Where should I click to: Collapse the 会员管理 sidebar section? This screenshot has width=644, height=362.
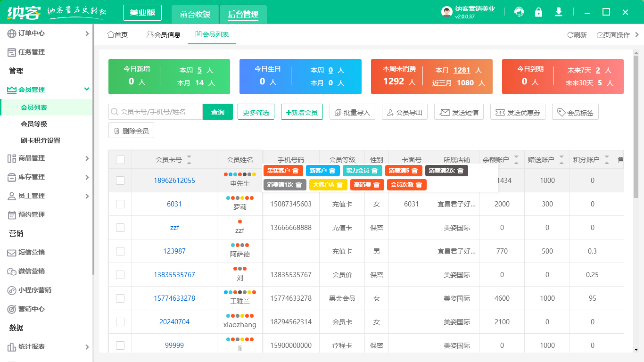click(x=87, y=89)
